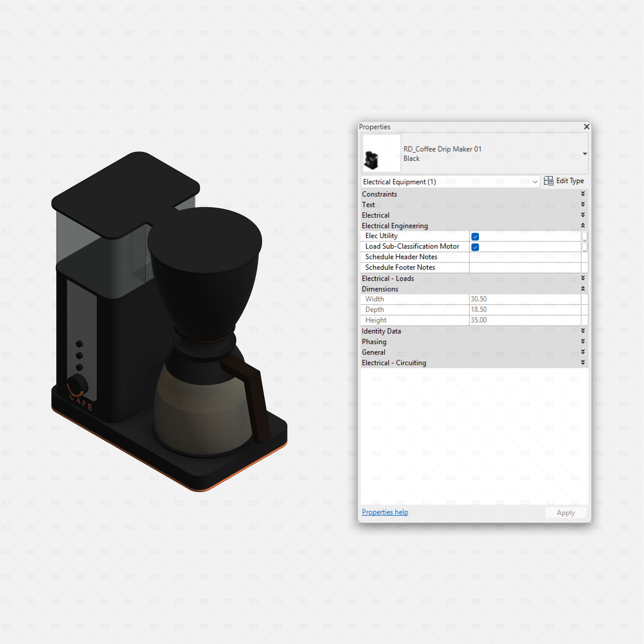The height and width of the screenshot is (644, 644).
Task: Collapse the Dimensions section
Action: (x=583, y=289)
